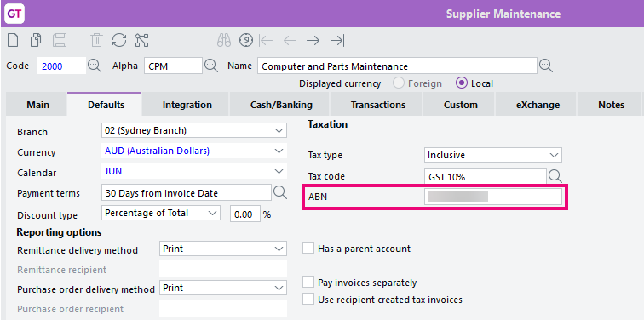The height and width of the screenshot is (320, 644).
Task: Click the Discount percentage field
Action: click(x=245, y=214)
